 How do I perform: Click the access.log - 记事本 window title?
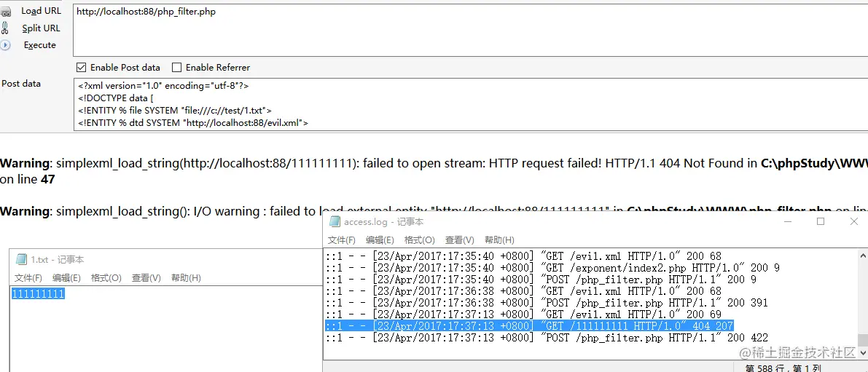point(383,221)
